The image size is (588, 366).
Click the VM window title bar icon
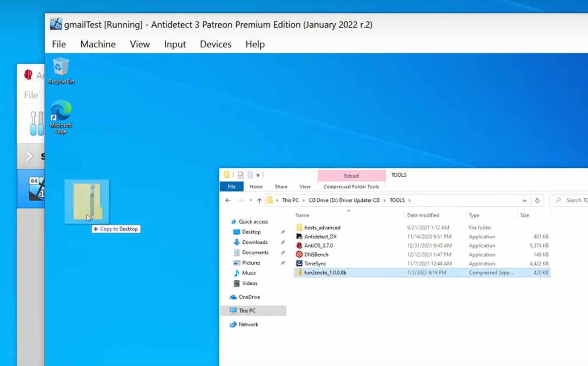pos(56,24)
